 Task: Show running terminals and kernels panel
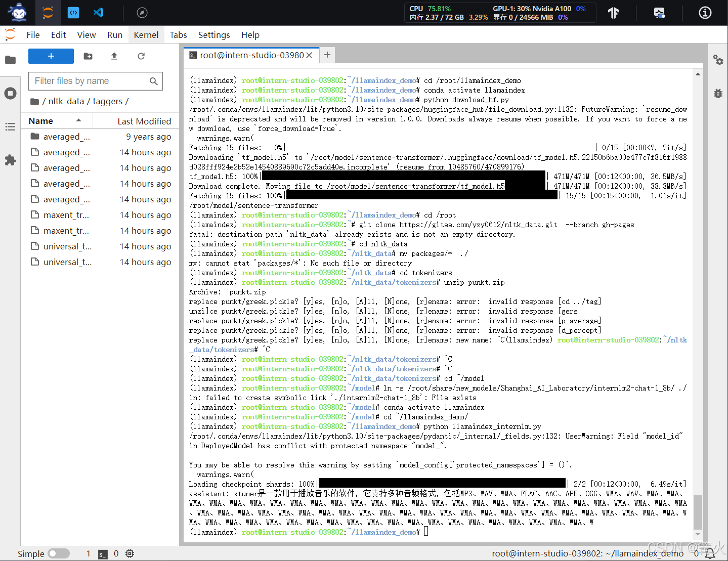(x=10, y=93)
